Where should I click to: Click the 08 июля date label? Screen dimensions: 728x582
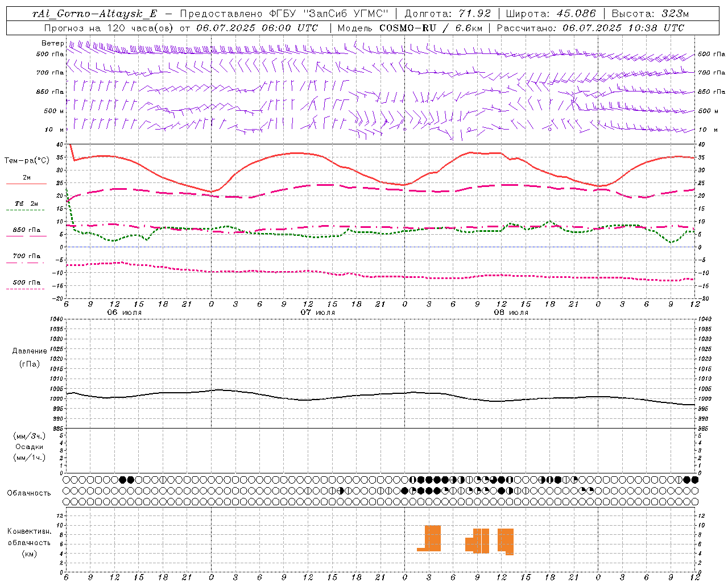click(511, 313)
